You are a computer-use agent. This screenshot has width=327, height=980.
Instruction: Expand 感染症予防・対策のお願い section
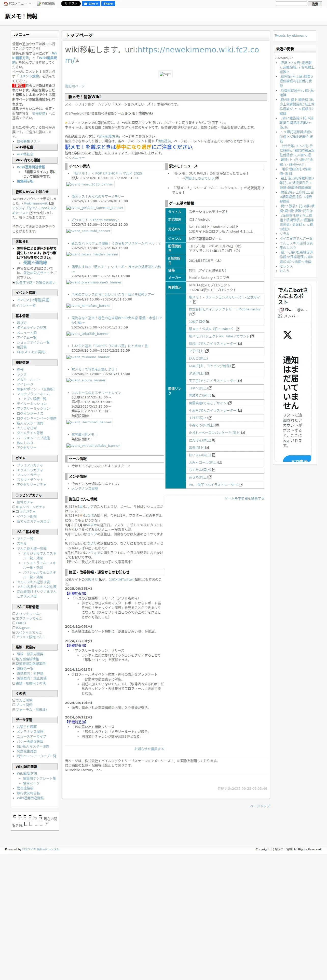[x=14, y=283]
